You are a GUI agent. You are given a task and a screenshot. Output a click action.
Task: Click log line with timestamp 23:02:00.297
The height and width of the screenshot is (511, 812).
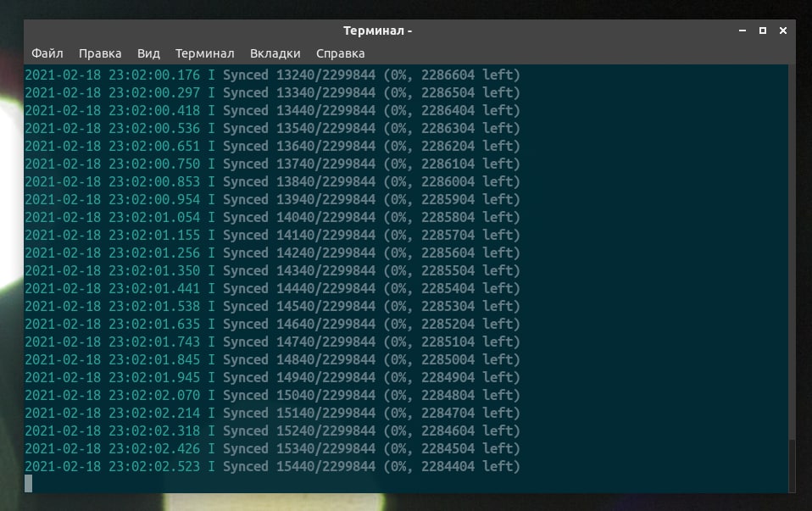tap(272, 92)
